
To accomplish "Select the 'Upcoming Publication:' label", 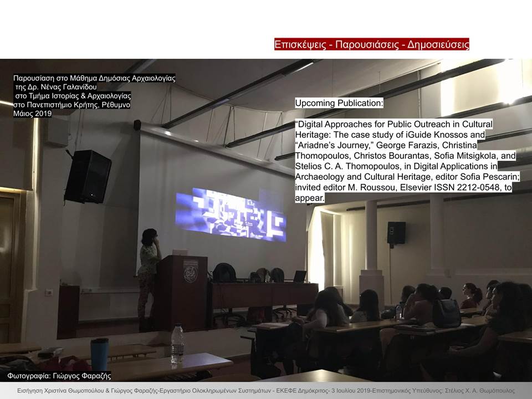I will tap(339, 103).
